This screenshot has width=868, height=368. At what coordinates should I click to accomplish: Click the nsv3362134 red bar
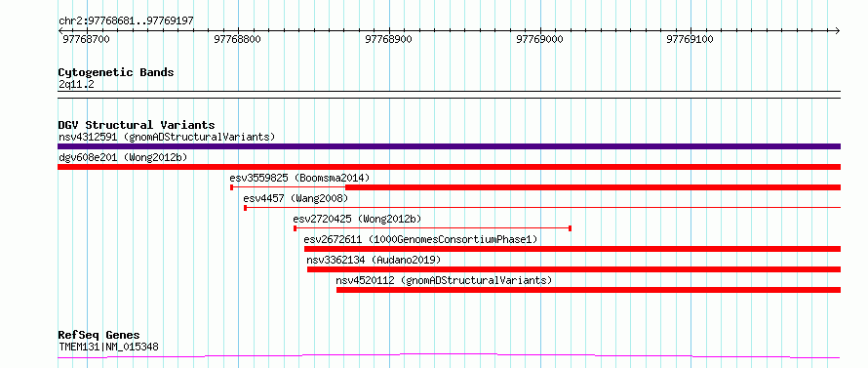click(574, 269)
